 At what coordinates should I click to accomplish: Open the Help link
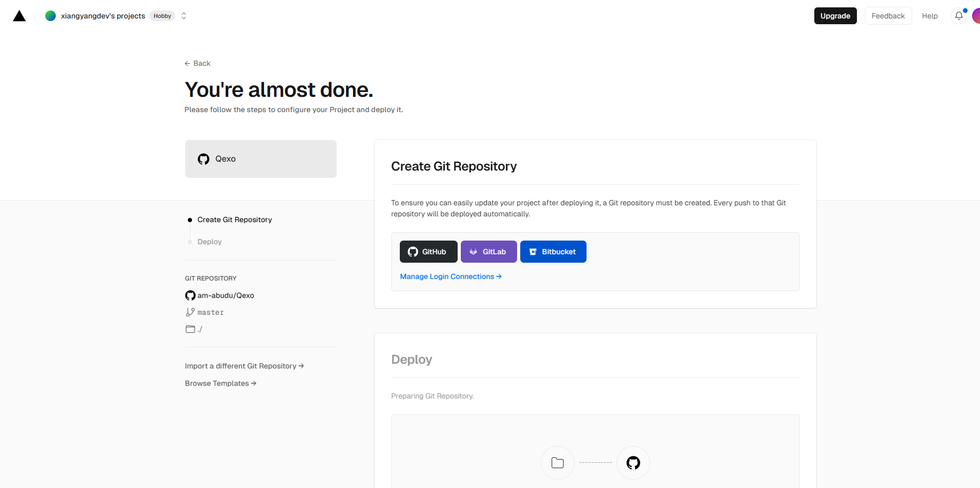coord(930,16)
